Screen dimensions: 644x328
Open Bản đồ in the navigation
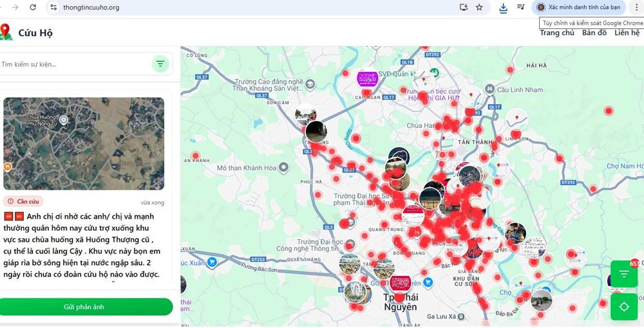[x=594, y=33]
